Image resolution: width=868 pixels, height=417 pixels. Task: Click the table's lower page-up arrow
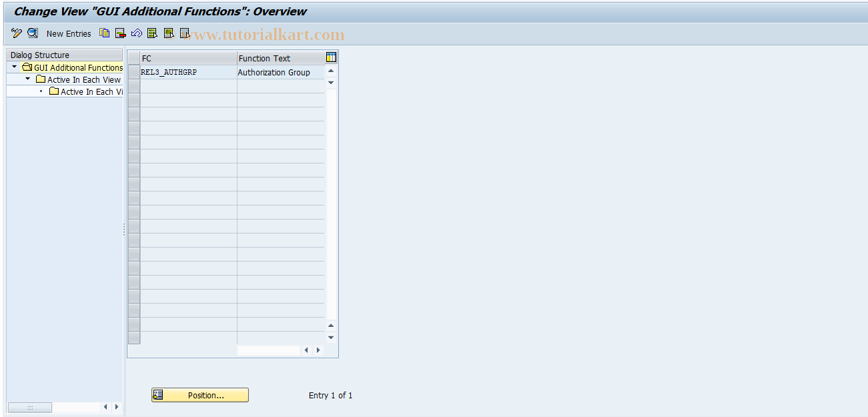coord(331,326)
